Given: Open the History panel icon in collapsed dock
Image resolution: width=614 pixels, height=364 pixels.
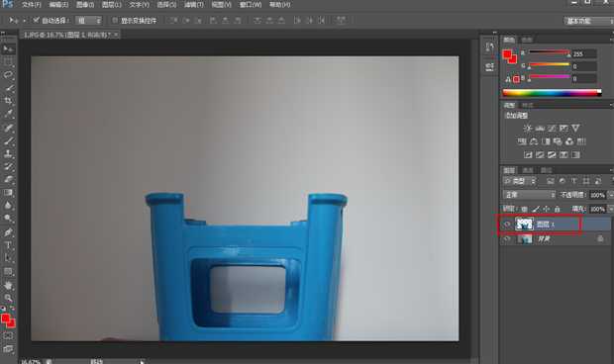Looking at the screenshot, I should tap(489, 47).
